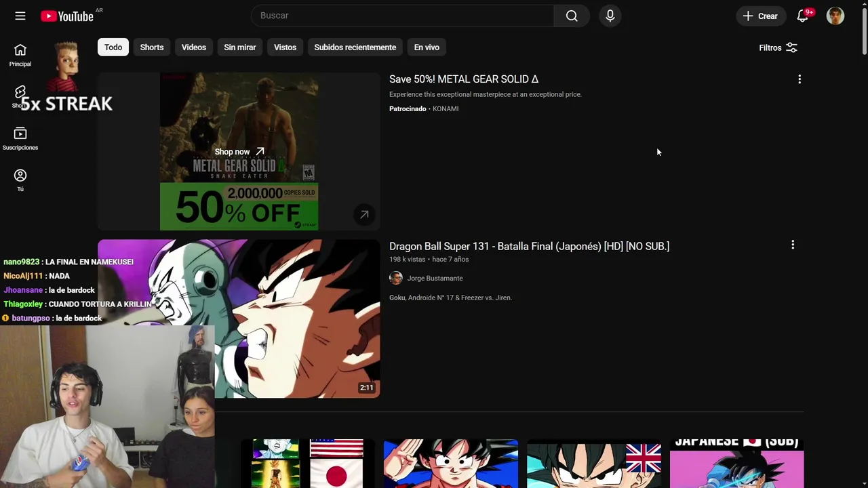Click Jorge Bustamante's channel avatar
868x488 pixels.
click(x=396, y=278)
